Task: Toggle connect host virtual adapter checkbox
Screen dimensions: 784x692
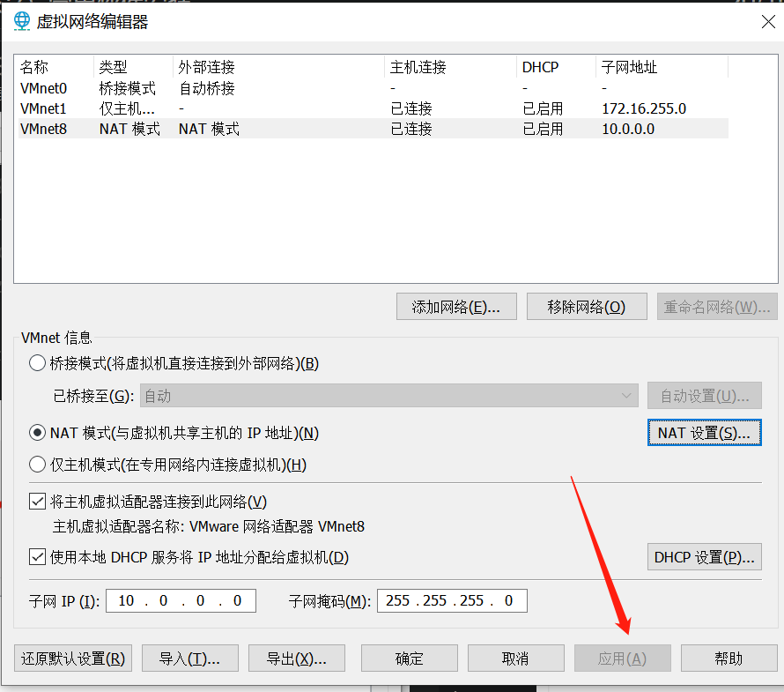Action: (x=38, y=502)
